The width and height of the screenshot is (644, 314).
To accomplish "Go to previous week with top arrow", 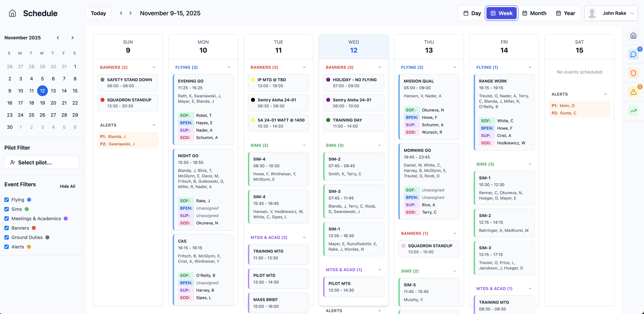I will [121, 13].
